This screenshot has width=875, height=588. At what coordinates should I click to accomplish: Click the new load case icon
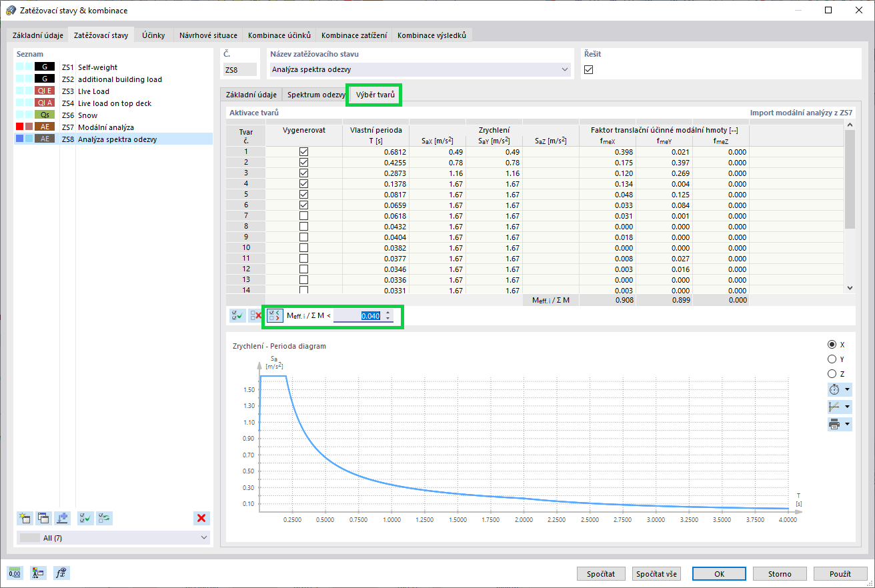pyautogui.click(x=25, y=517)
